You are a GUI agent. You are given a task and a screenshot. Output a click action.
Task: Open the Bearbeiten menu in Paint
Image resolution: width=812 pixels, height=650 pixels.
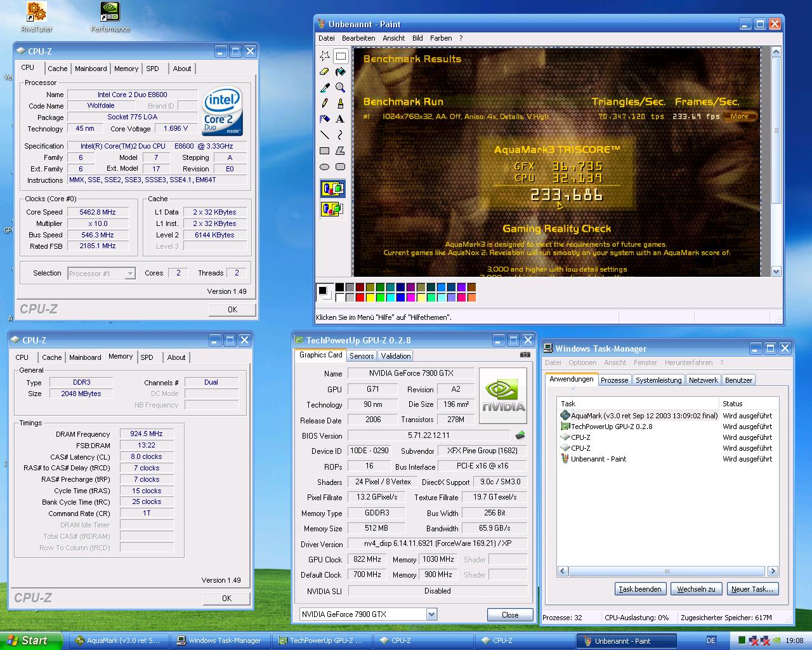coord(358,38)
